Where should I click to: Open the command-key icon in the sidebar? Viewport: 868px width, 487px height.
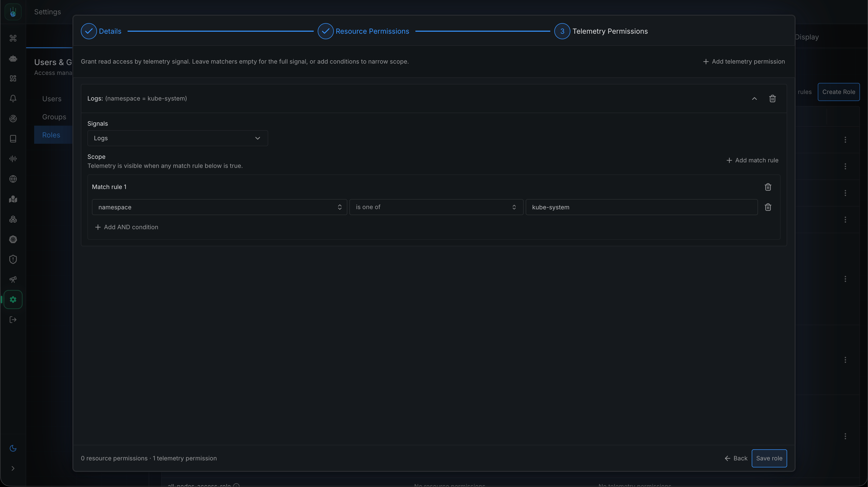[x=13, y=38]
